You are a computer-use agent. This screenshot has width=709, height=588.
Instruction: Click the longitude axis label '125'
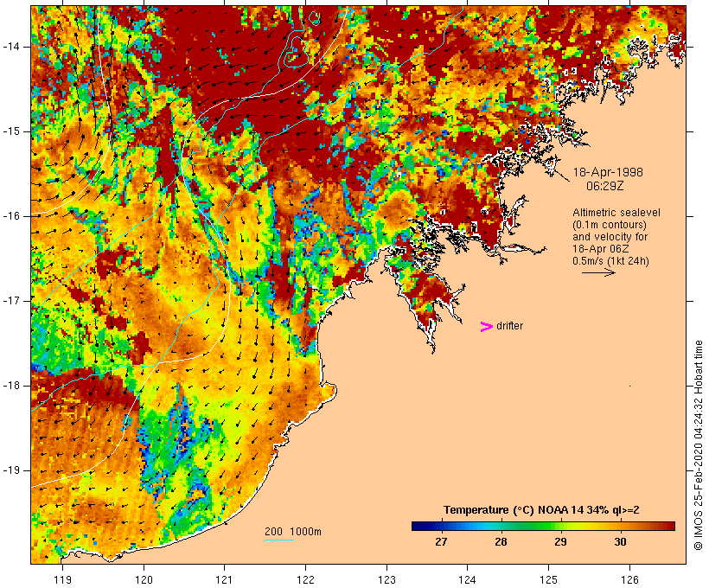click(549, 579)
